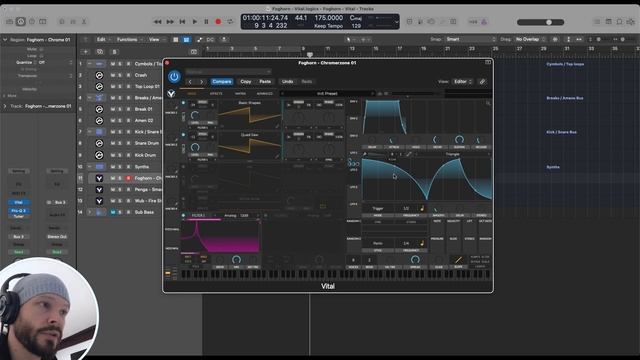Open the plugin settings preset dropdown

tap(228, 72)
